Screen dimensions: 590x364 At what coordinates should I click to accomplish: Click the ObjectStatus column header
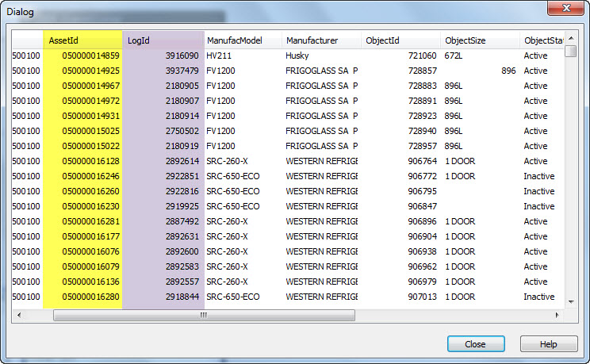pyautogui.click(x=542, y=40)
